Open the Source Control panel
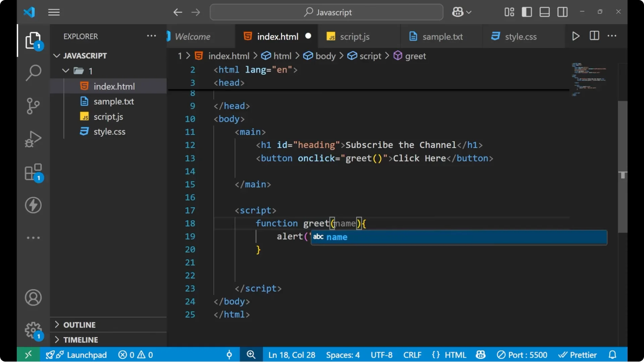644x362 pixels. click(33, 106)
